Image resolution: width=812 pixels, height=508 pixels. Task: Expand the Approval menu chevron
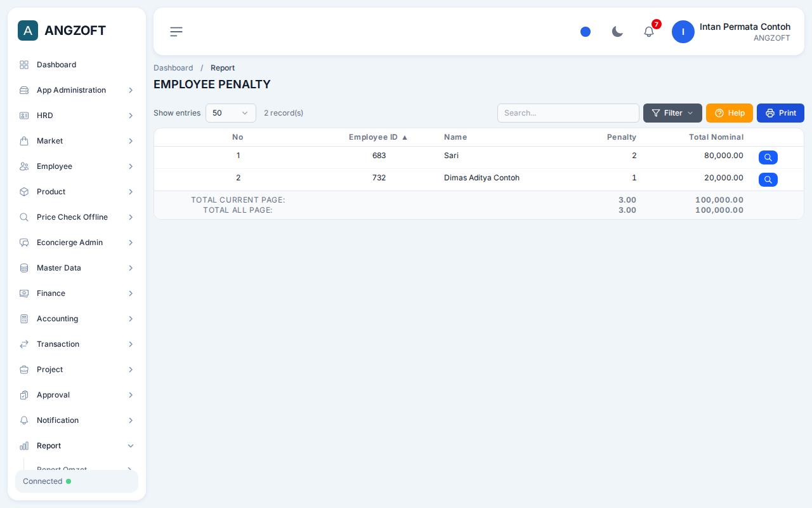[131, 395]
